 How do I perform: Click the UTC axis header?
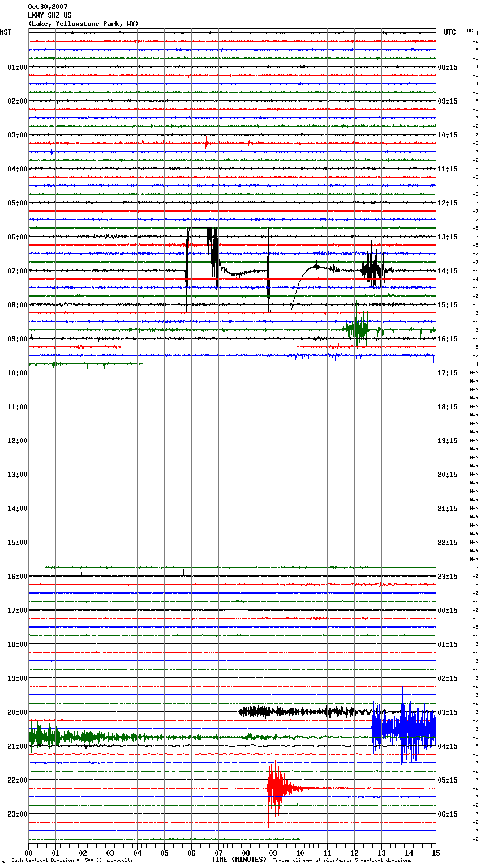[x=450, y=32]
